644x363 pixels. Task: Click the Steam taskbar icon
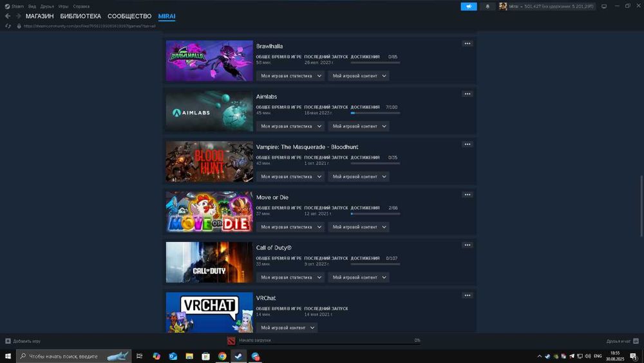tap(239, 356)
